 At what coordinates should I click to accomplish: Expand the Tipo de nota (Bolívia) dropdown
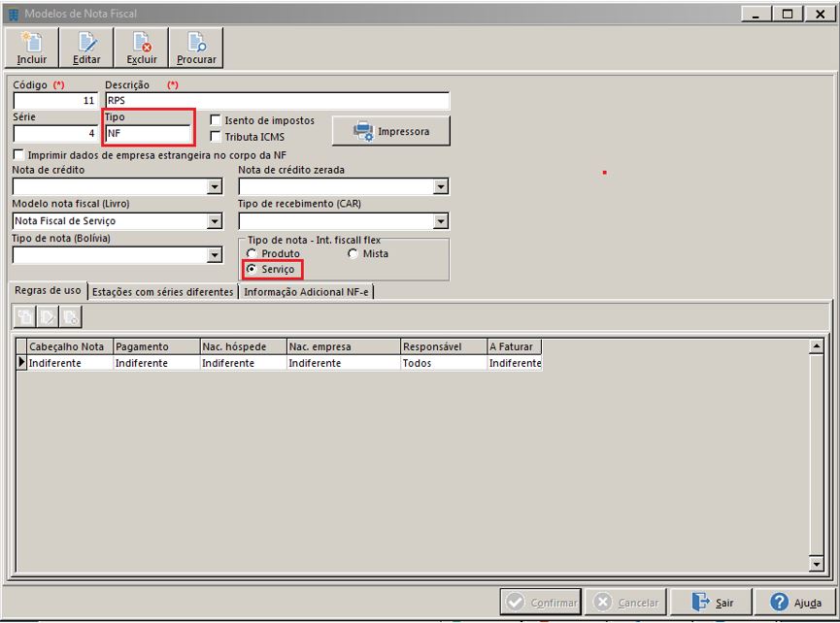coord(215,255)
